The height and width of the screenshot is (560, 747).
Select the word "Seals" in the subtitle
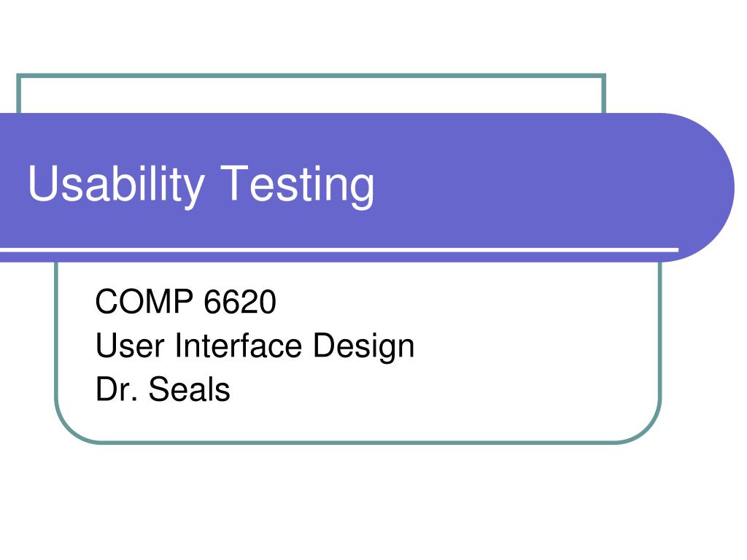point(190,389)
